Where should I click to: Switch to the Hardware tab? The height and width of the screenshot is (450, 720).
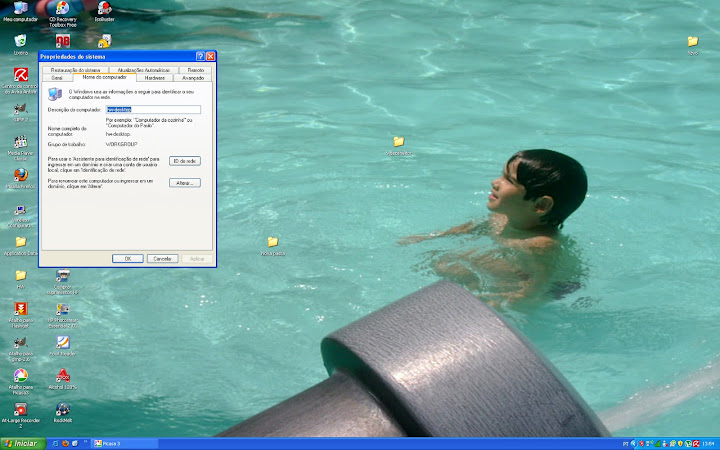155,78
